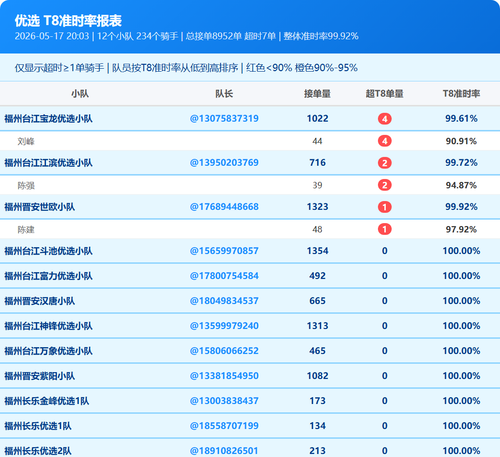The width and height of the screenshot is (500, 457).
Task: Open captain link @13950203769
Action: click(x=224, y=162)
